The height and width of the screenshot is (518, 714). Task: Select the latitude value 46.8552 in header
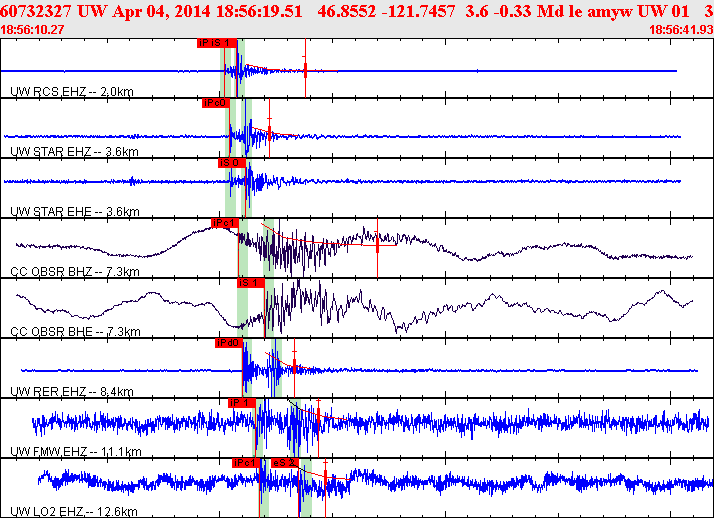[347, 11]
